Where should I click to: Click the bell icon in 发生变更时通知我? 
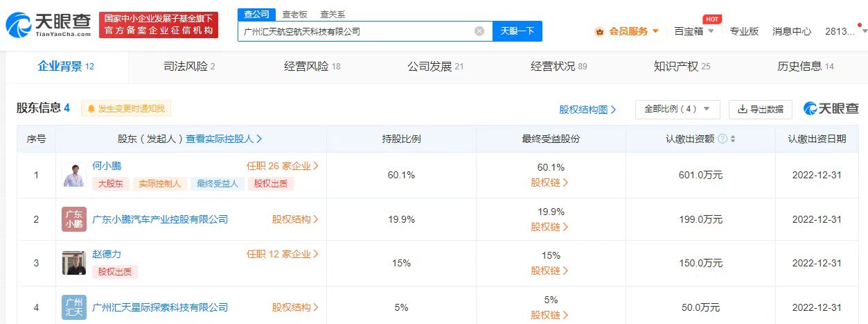tap(91, 109)
